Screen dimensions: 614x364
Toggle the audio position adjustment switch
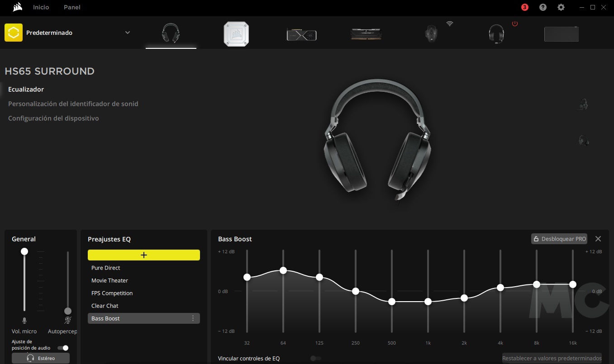click(x=63, y=348)
